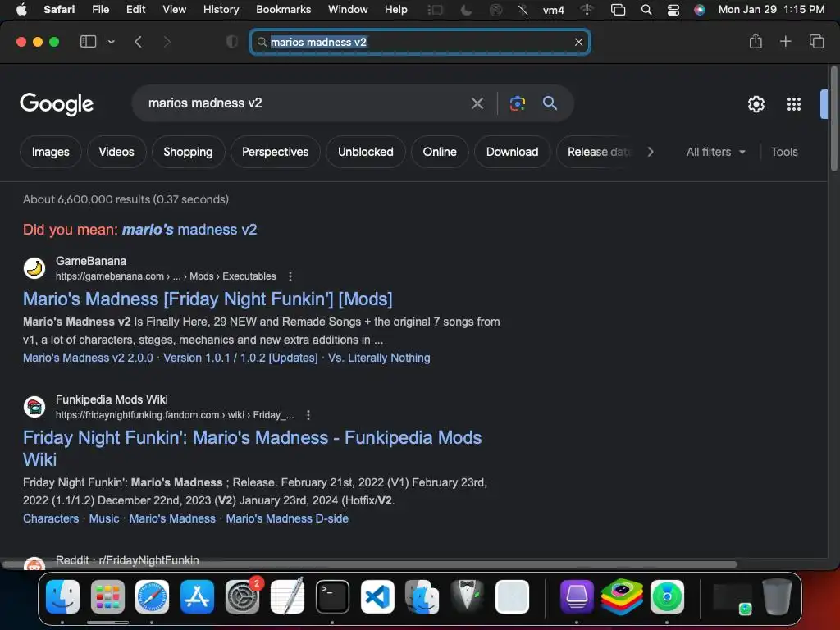
Task: Open Launchpad from the Dock
Action: [107, 596]
